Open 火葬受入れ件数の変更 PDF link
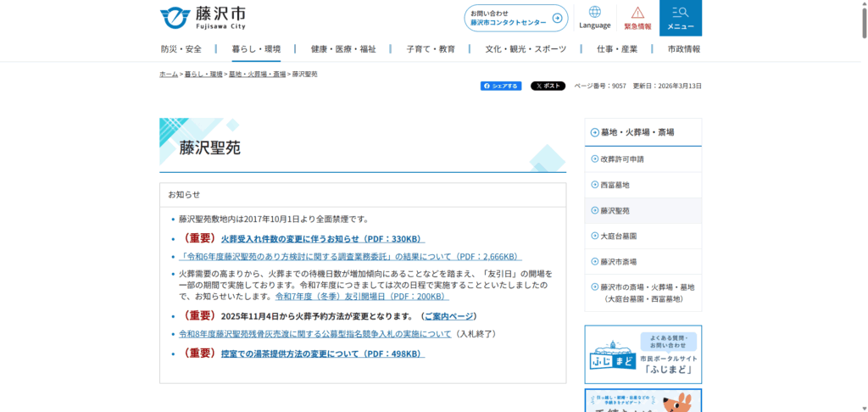The width and height of the screenshot is (868, 412). coord(322,239)
